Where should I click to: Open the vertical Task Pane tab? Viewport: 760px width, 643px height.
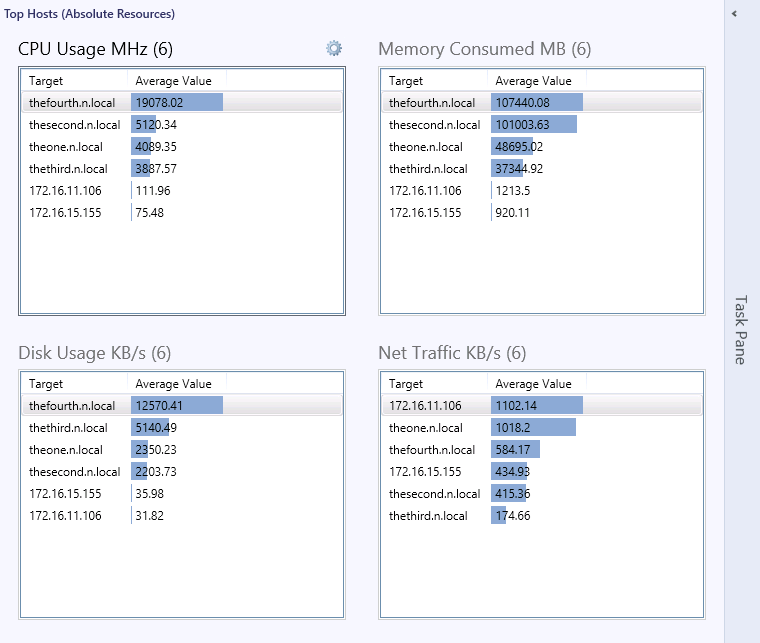[x=740, y=329]
